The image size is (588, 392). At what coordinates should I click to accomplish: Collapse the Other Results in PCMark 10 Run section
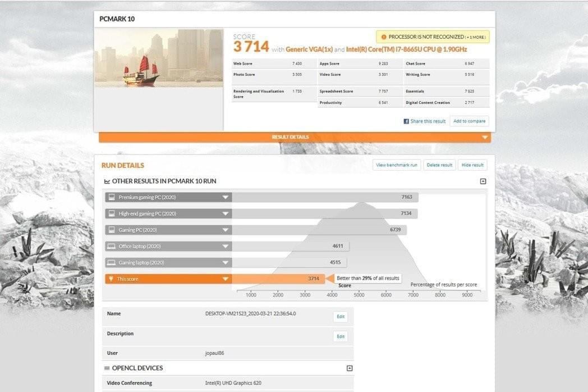483,181
